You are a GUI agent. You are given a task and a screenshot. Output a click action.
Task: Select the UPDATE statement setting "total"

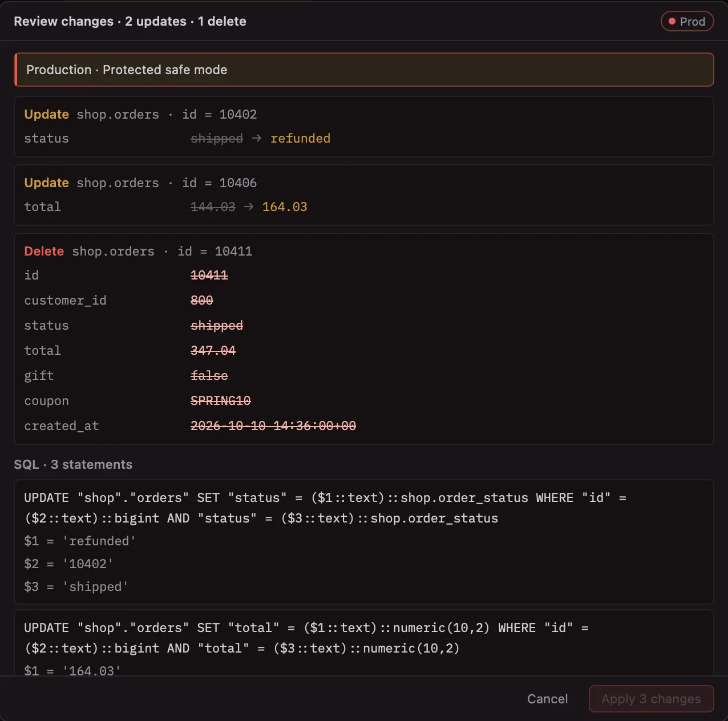pyautogui.click(x=306, y=638)
